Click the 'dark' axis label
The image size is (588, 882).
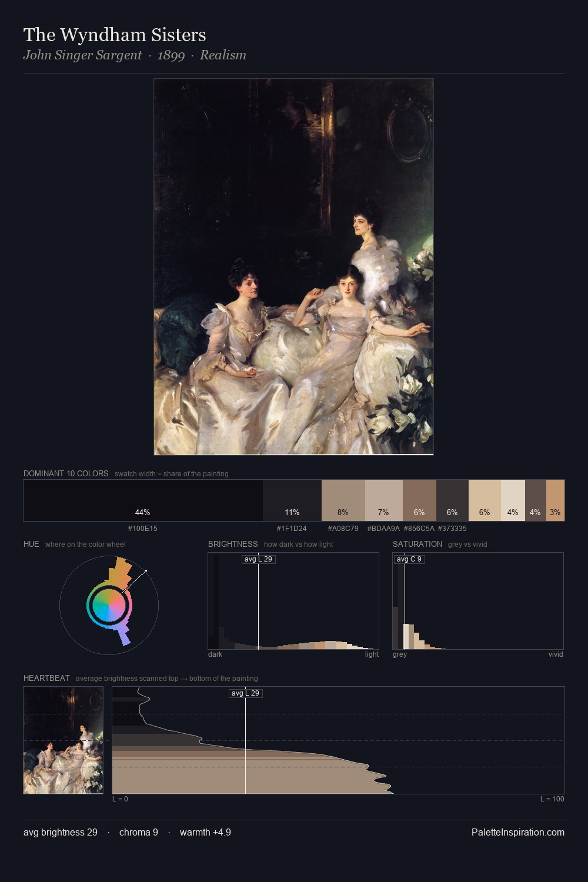(x=215, y=654)
